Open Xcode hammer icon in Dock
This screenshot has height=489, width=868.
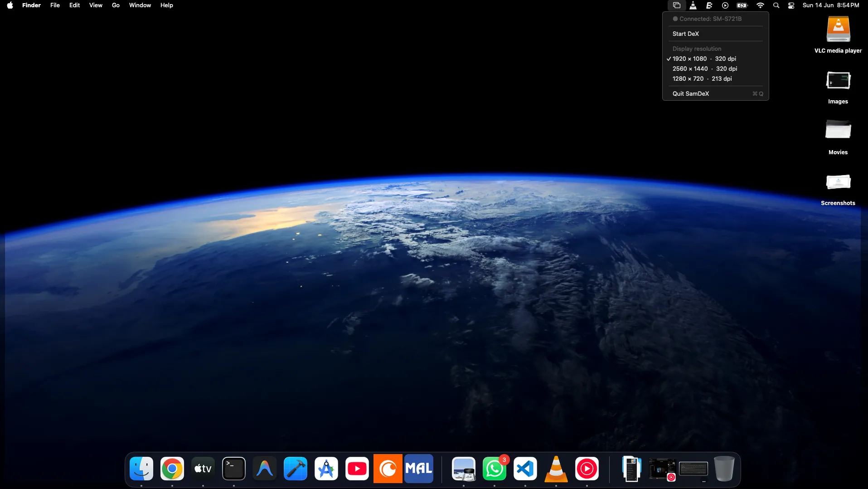click(x=296, y=469)
